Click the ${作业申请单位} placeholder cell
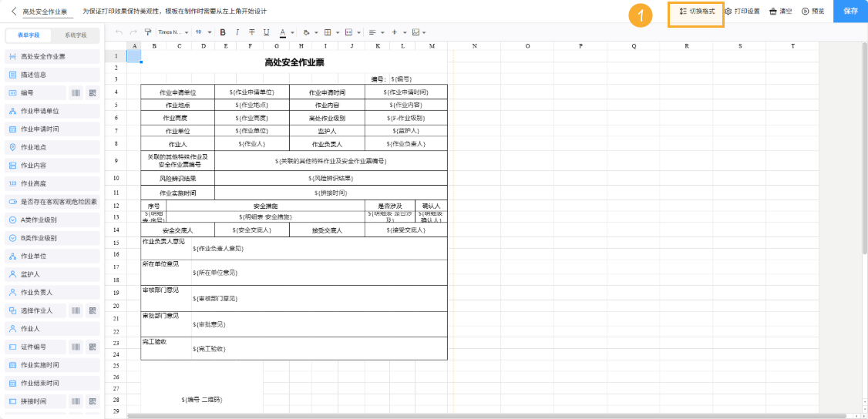Screen dimensions: 868x419 click(252, 92)
